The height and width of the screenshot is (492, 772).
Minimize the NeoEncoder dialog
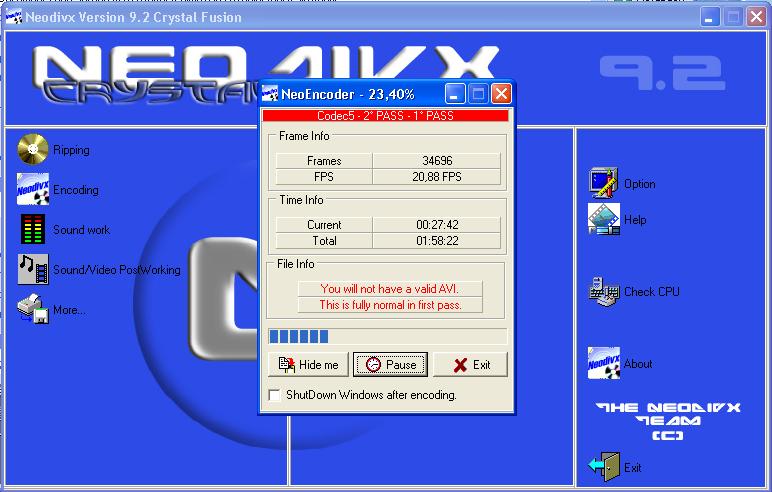455,94
